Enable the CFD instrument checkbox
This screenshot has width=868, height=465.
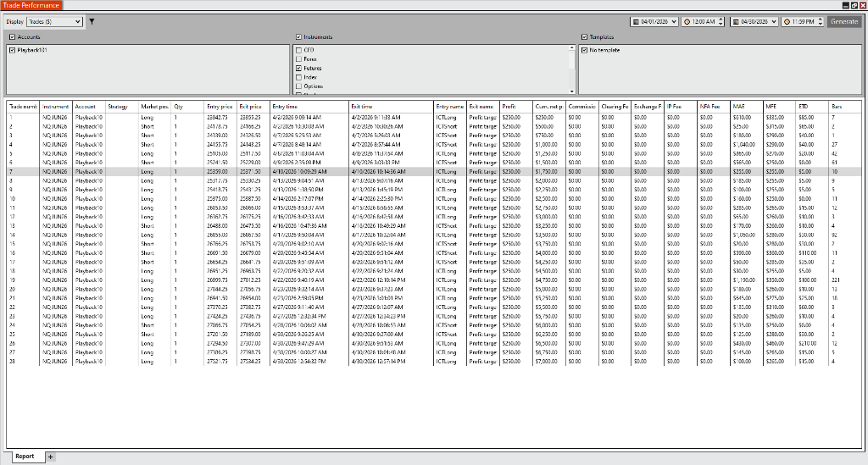299,50
